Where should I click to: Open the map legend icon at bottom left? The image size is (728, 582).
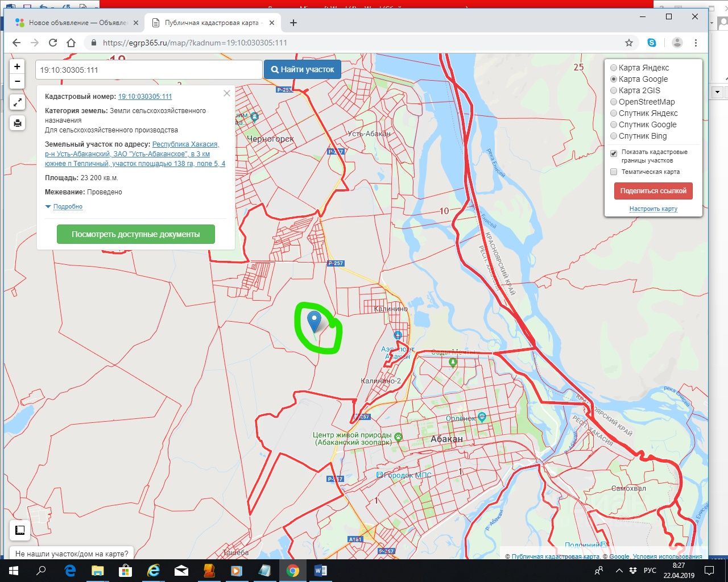pos(20,530)
